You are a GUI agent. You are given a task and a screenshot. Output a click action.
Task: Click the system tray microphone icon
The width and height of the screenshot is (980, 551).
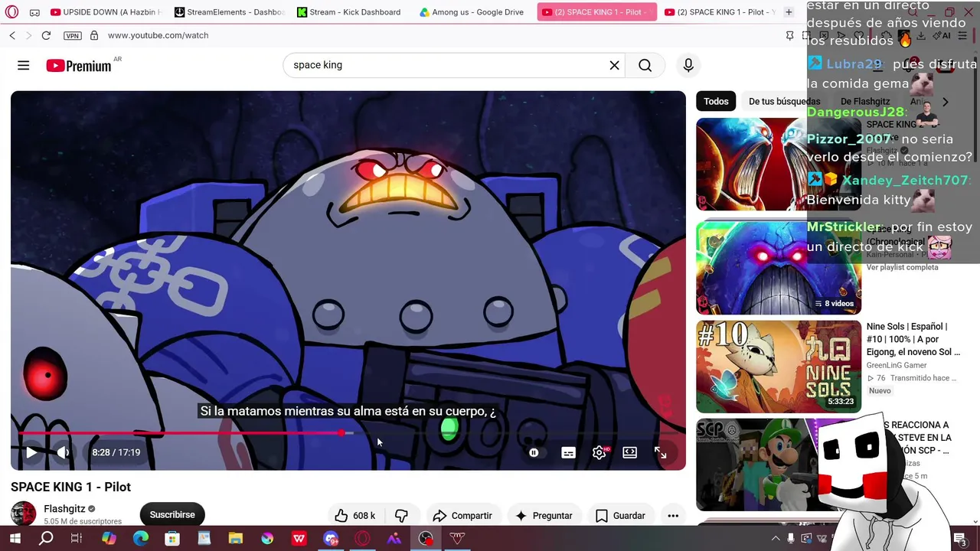click(x=791, y=539)
